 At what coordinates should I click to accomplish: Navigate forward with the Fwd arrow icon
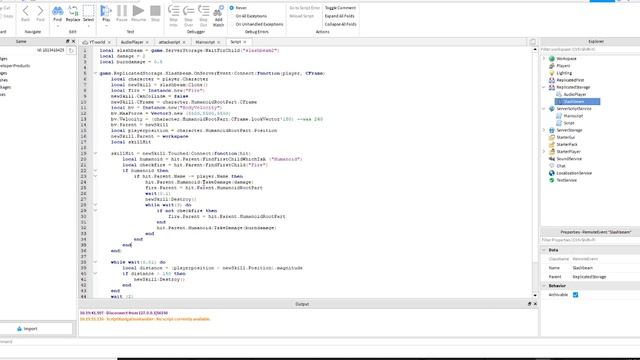point(40,11)
